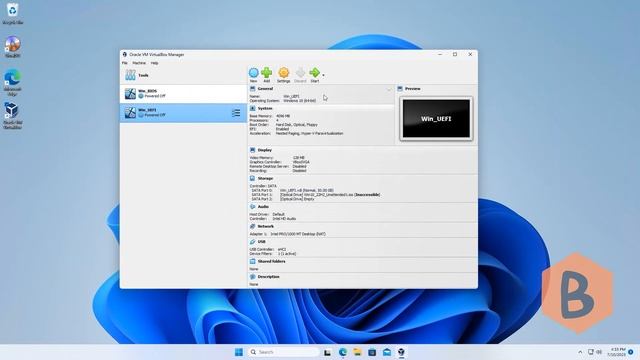
Task: Open the File menu
Action: click(x=124, y=63)
